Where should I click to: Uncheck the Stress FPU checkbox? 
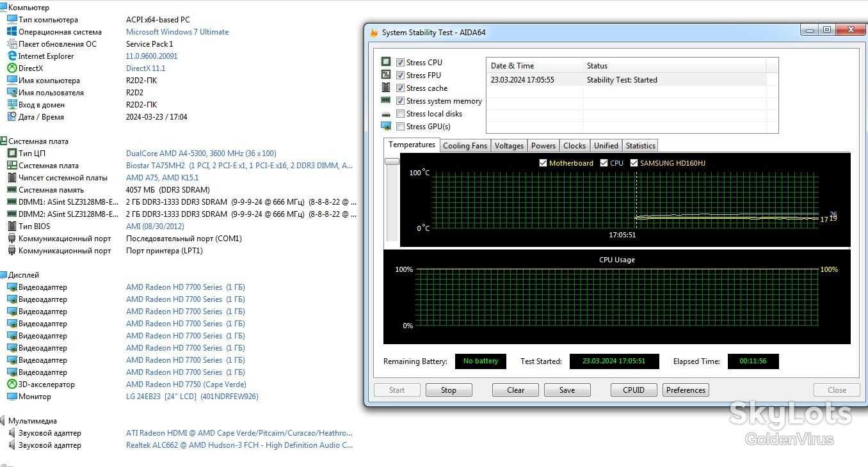(x=400, y=75)
